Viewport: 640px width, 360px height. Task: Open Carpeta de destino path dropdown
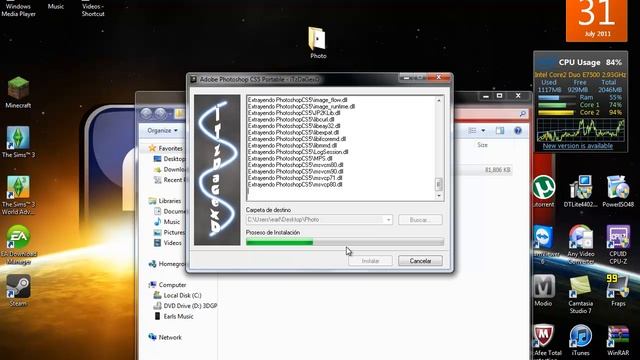[388, 220]
